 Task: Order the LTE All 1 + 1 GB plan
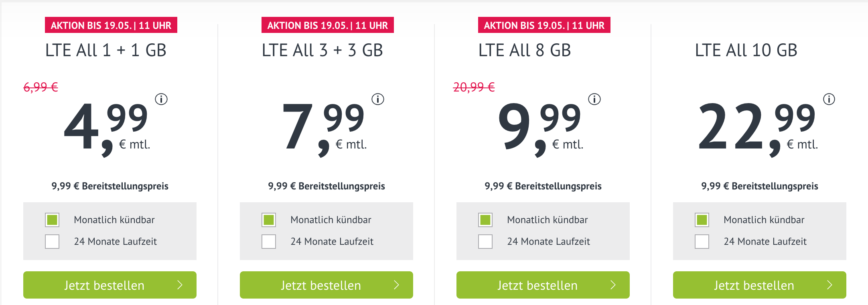pos(110,285)
